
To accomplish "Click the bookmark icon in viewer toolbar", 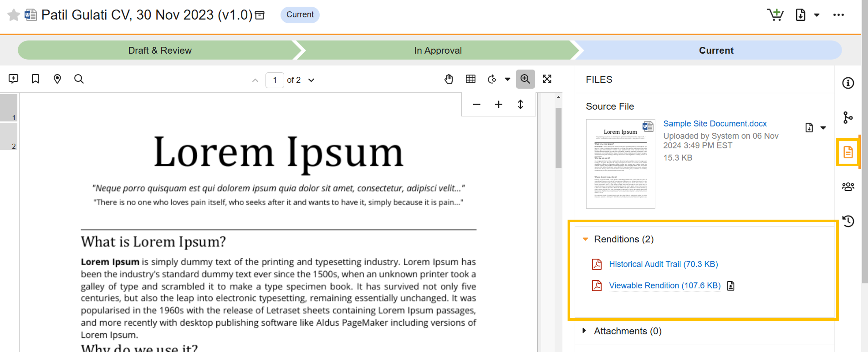I will (35, 79).
